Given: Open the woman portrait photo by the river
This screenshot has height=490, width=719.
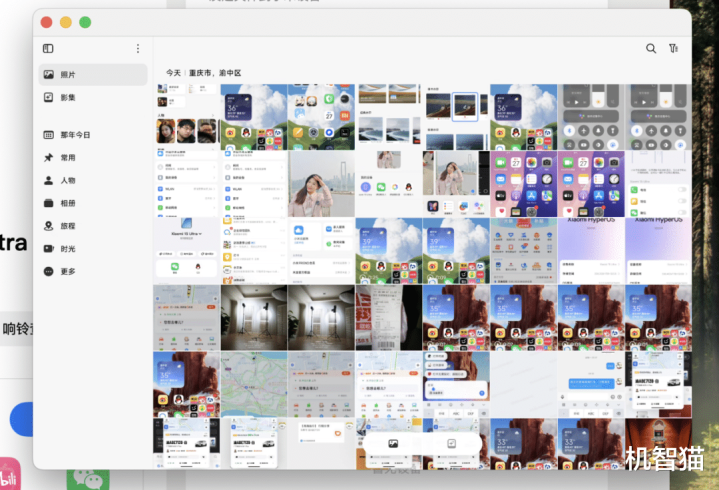Looking at the screenshot, I should click(321, 184).
